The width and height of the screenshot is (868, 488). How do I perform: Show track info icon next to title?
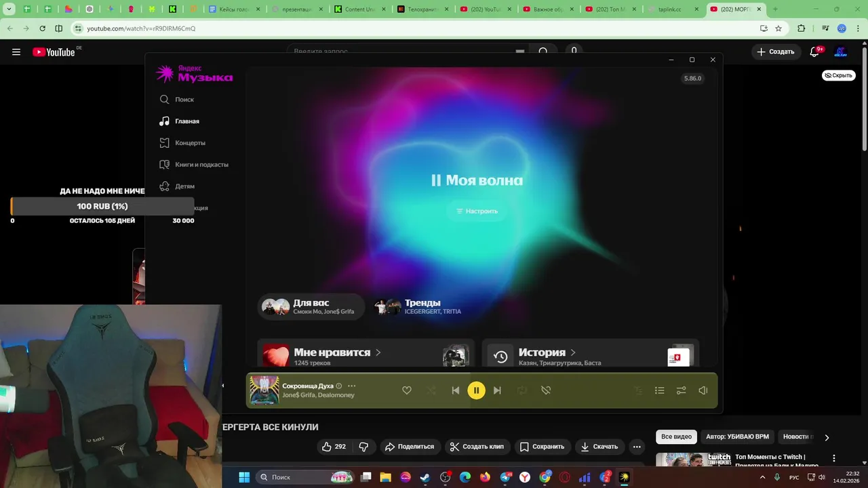tap(339, 386)
